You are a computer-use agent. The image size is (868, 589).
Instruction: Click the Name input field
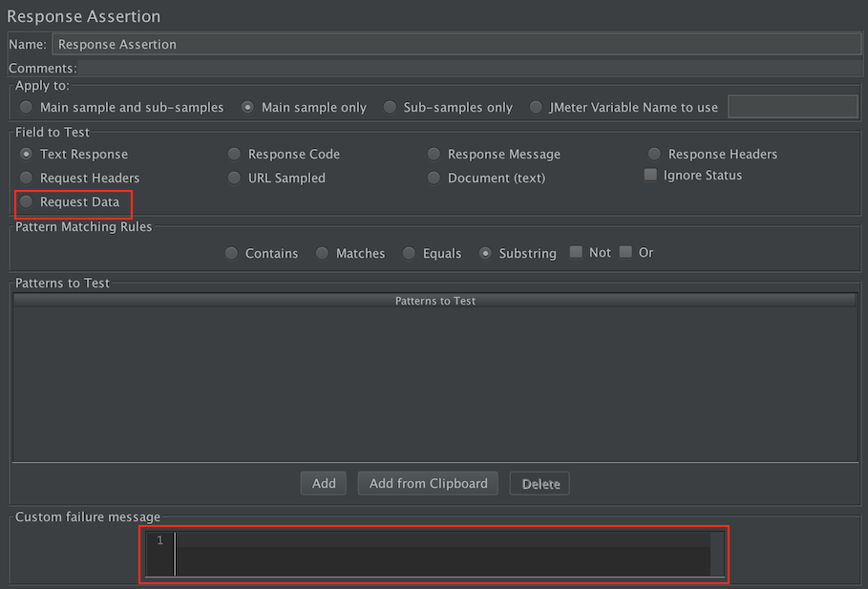455,44
